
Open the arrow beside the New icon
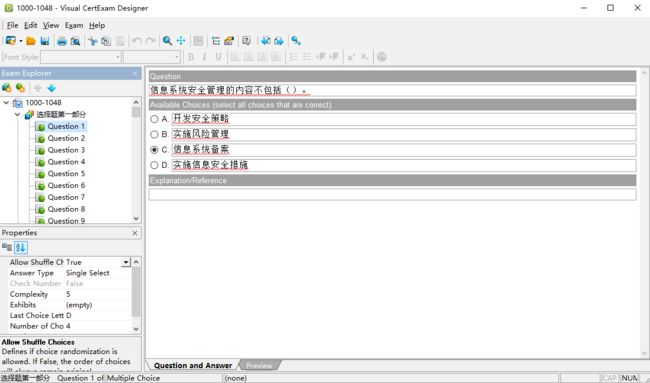(x=21, y=41)
